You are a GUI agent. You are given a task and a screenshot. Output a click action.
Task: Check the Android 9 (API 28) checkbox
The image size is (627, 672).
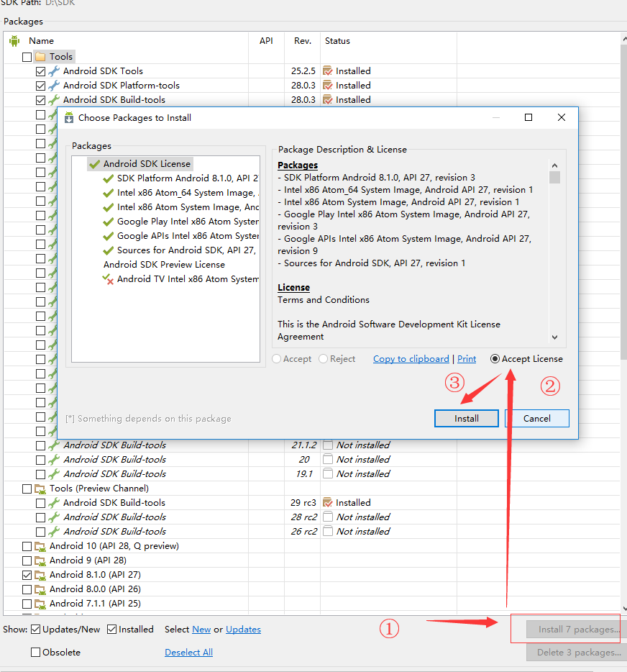27,560
